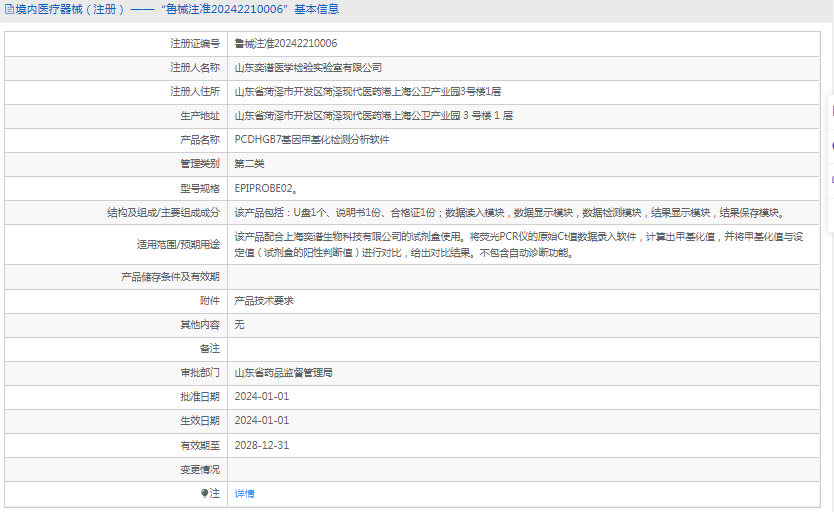Open the 详情 link in the 注 row
The width and height of the screenshot is (834, 512).
click(244, 494)
